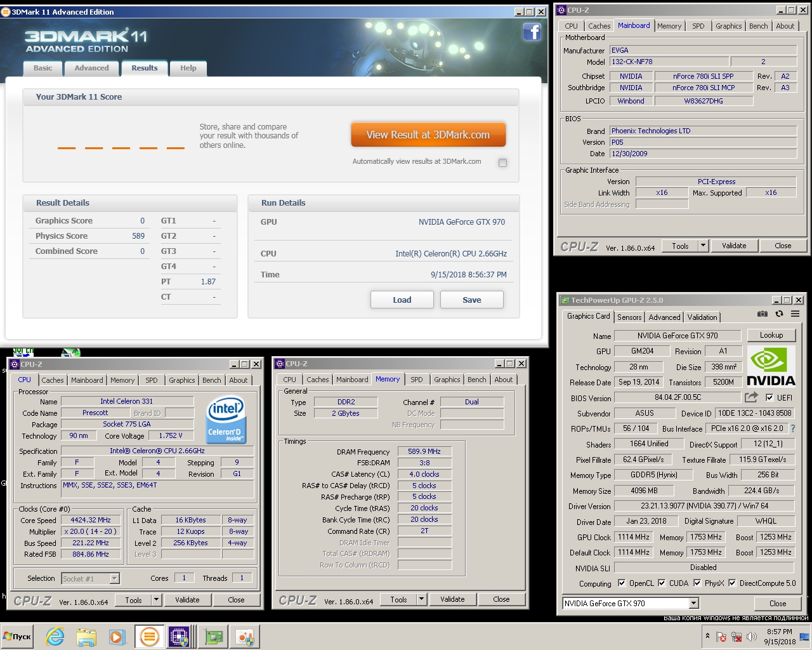Click the Intel Celeron D logo in CPU-Z
The width and height of the screenshot is (812, 650).
point(225,420)
